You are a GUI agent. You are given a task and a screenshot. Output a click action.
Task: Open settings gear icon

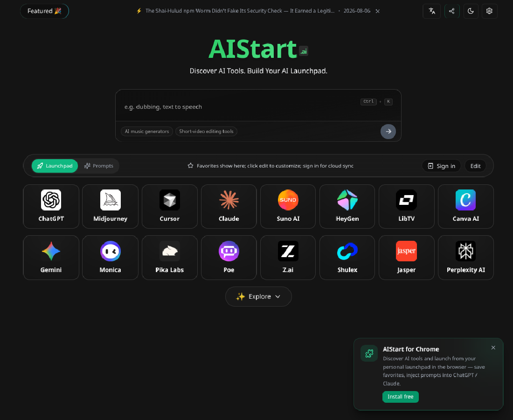pos(489,11)
